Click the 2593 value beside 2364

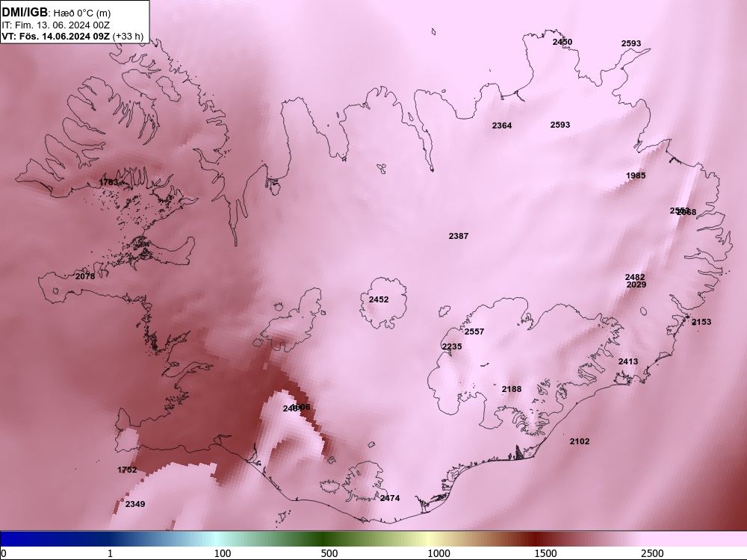point(560,125)
